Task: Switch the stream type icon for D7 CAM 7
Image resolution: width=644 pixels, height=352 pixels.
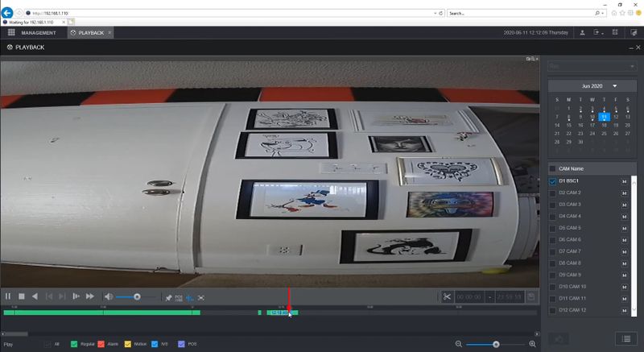Action: (625, 252)
